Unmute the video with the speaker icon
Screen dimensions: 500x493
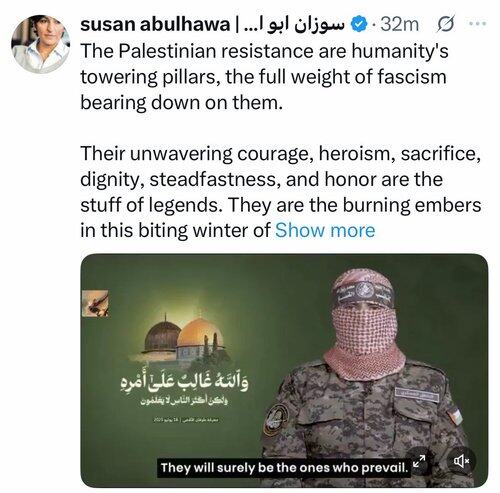461,461
